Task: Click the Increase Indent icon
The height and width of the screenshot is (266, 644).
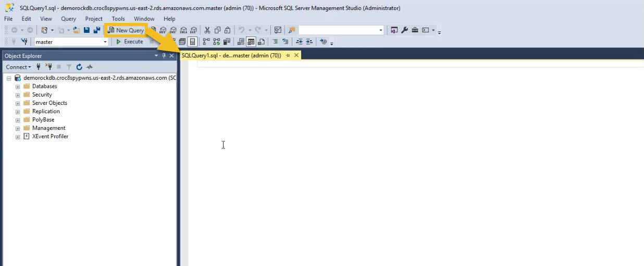Action: (309, 42)
